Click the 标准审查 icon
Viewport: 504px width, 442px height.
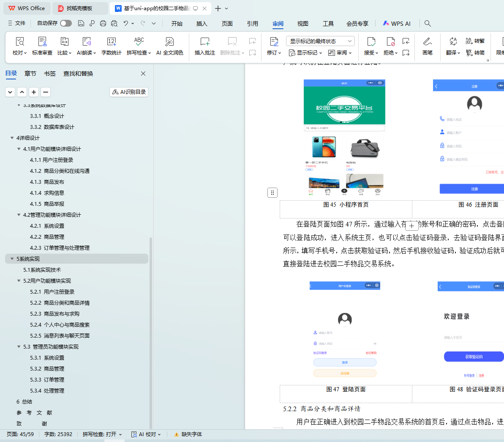click(x=42, y=42)
